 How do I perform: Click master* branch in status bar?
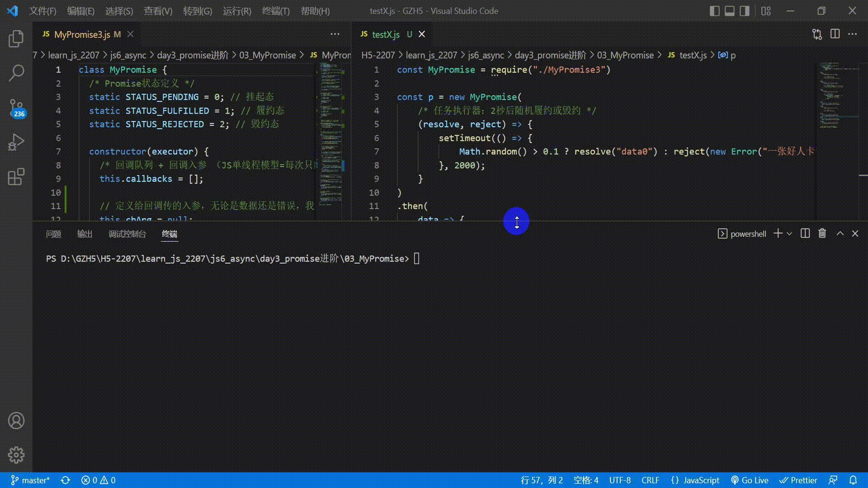[30, 480]
